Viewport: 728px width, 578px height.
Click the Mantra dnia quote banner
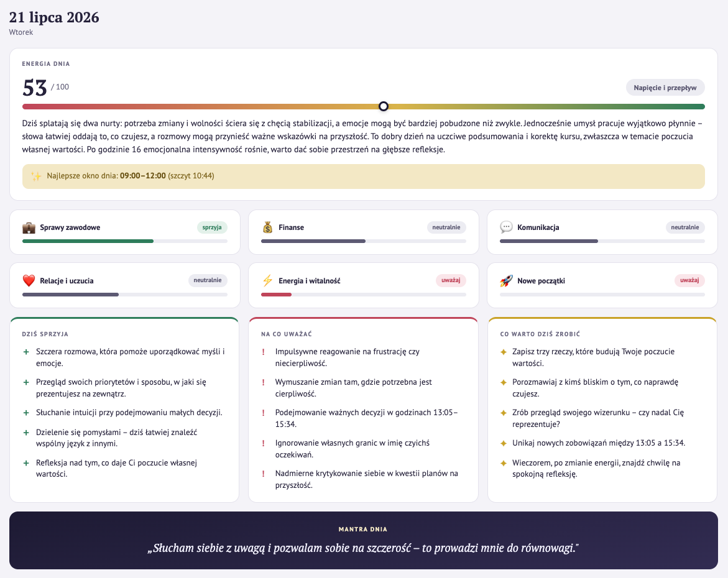364,540
